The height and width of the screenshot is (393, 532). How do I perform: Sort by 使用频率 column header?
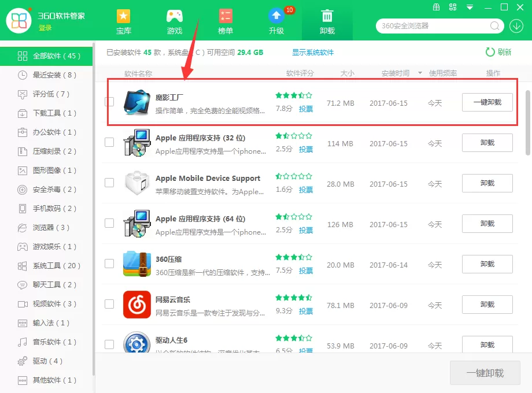[x=443, y=73]
